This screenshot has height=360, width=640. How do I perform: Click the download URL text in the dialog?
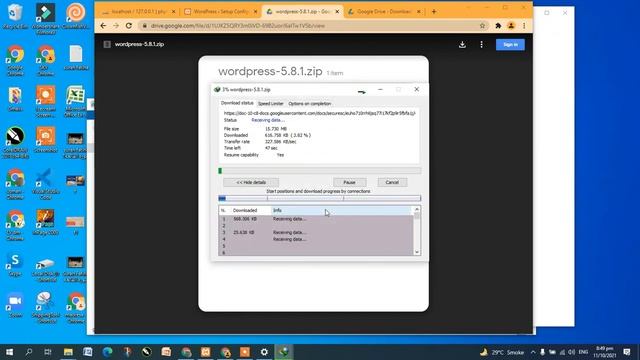tap(320, 113)
